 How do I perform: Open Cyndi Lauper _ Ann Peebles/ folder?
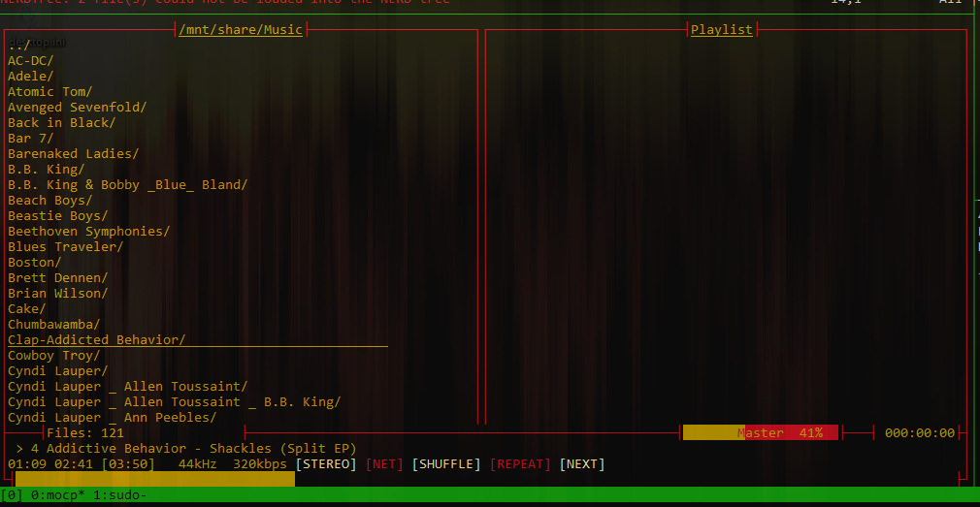[x=112, y=418]
